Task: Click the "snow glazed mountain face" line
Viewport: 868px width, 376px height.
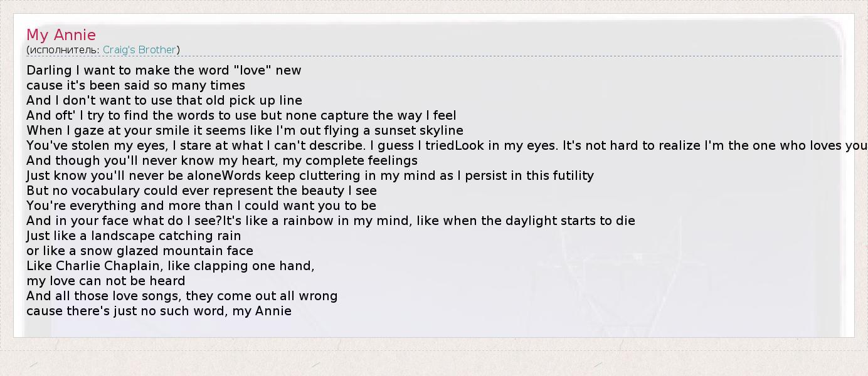Action: coord(140,251)
